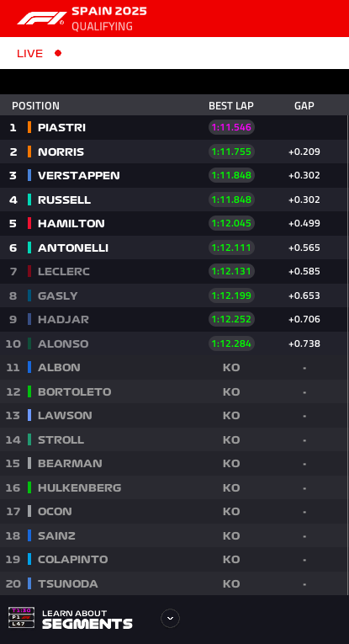This screenshot has height=644, width=349.
Task: Select Piastri's purple 1:11.546 lap time
Action: 232,127
